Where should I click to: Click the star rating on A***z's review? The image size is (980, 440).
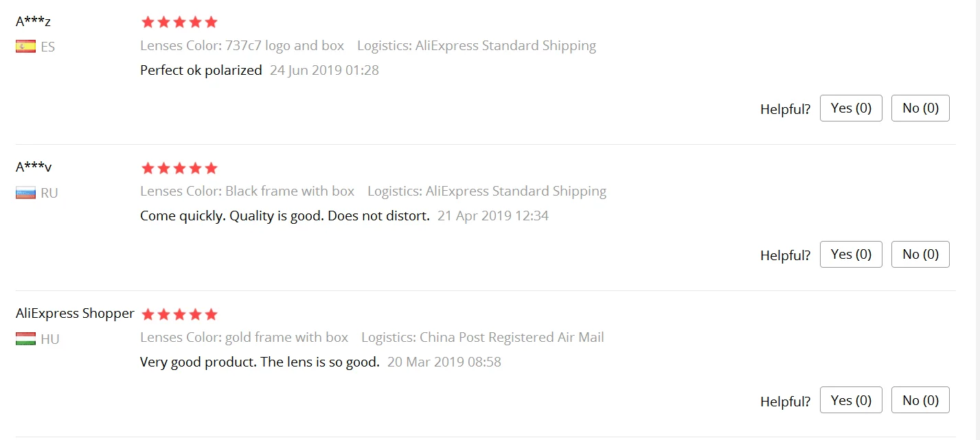pyautogui.click(x=179, y=22)
